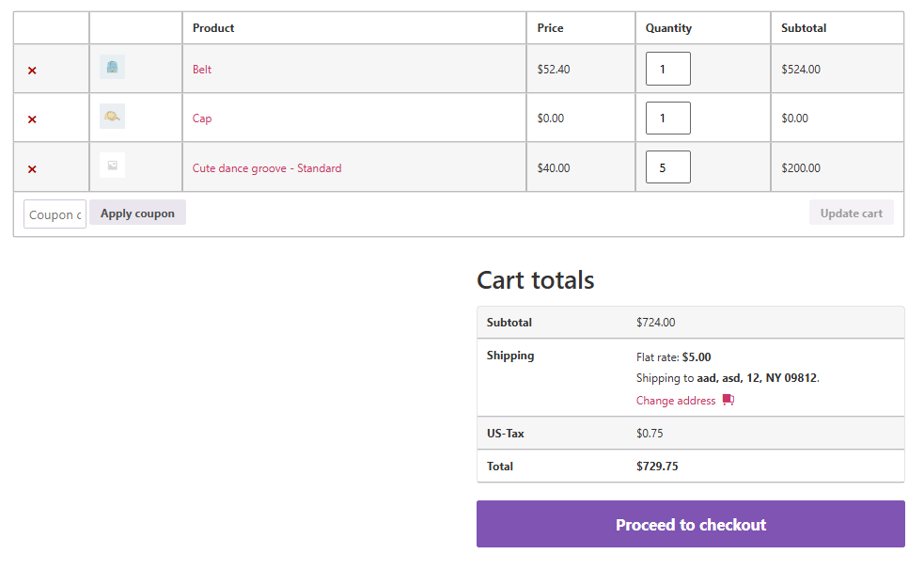924x570 pixels.
Task: Open Cute dance groove - Standard link
Action: [x=267, y=168]
